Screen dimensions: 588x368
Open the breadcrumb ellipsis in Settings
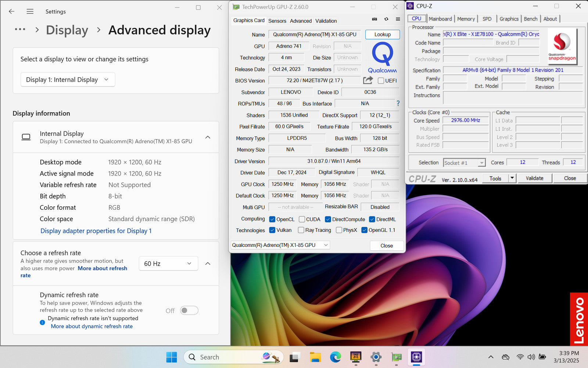[20, 29]
